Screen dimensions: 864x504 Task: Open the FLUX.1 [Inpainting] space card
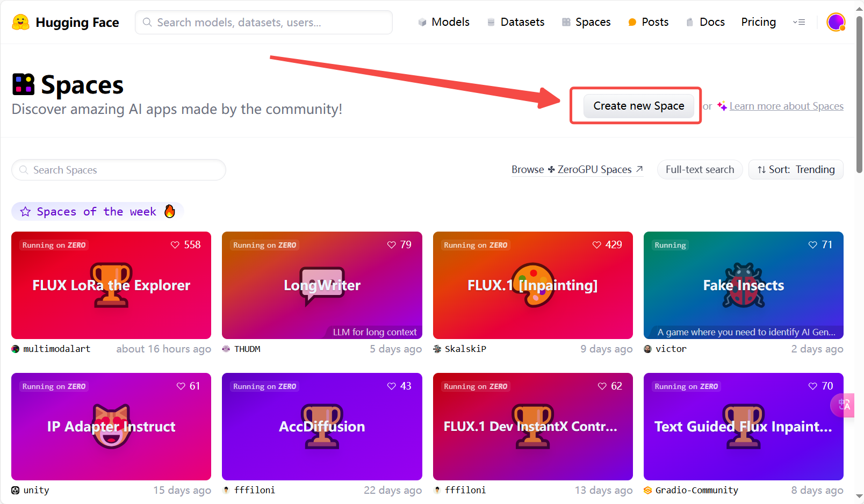[533, 285]
